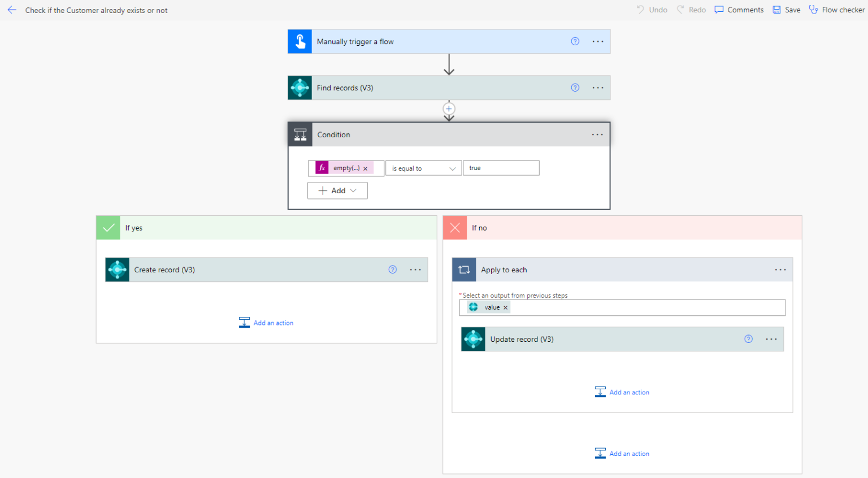Remove the empty(...) expression token
Screen dimensions: 868x478
coord(366,168)
